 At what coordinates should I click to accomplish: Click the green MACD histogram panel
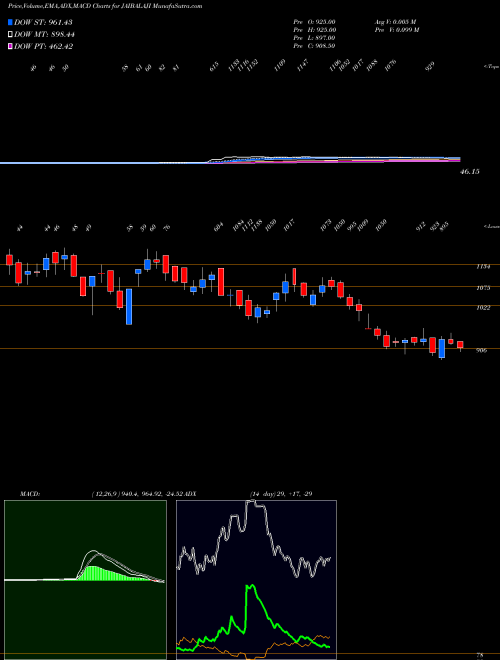(x=85, y=580)
